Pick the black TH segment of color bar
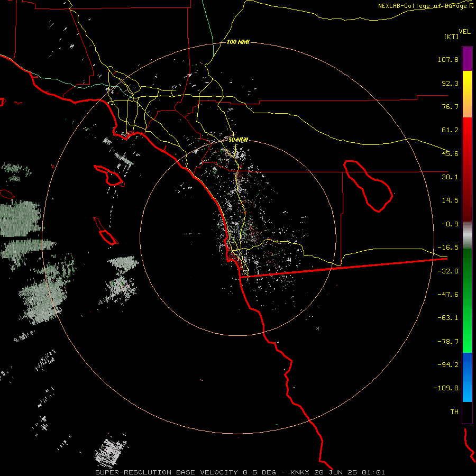Viewport: 476px width, 476px height. (x=467, y=412)
